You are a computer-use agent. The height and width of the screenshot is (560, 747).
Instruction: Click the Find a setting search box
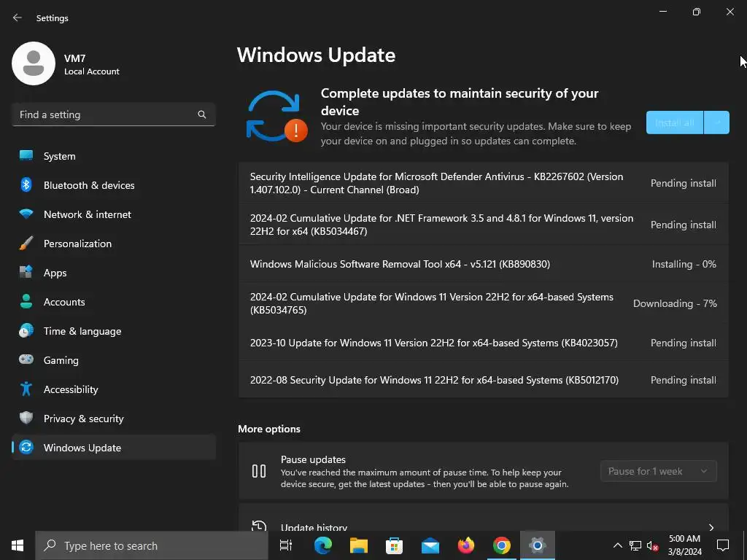click(x=114, y=114)
